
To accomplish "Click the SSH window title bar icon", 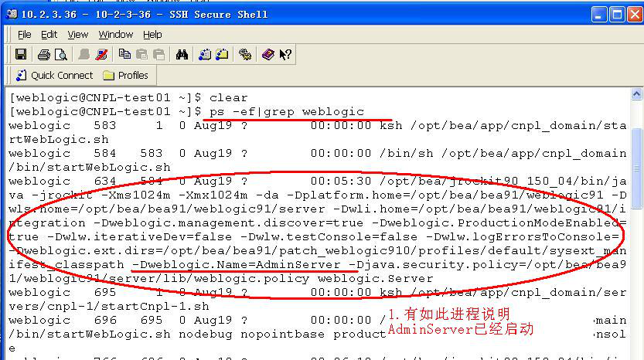I will [12, 15].
